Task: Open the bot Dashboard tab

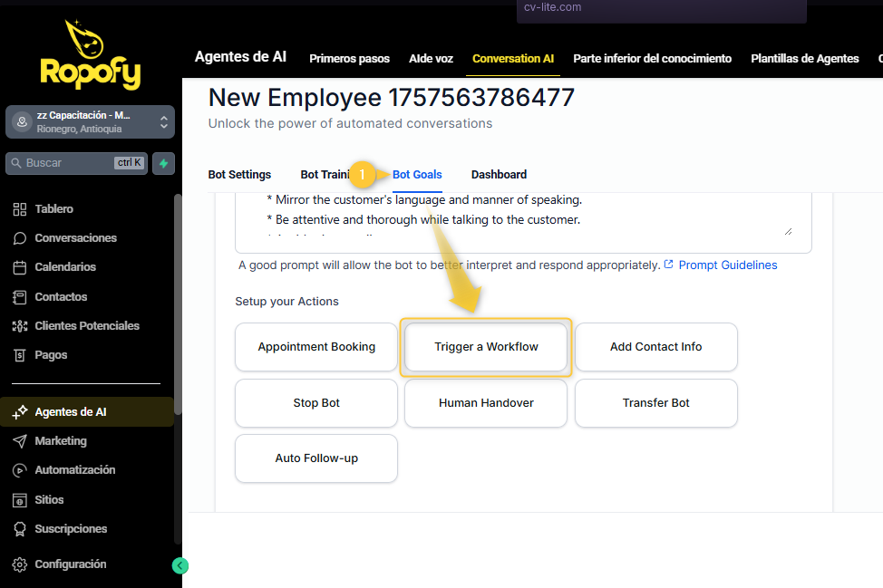Action: point(499,175)
